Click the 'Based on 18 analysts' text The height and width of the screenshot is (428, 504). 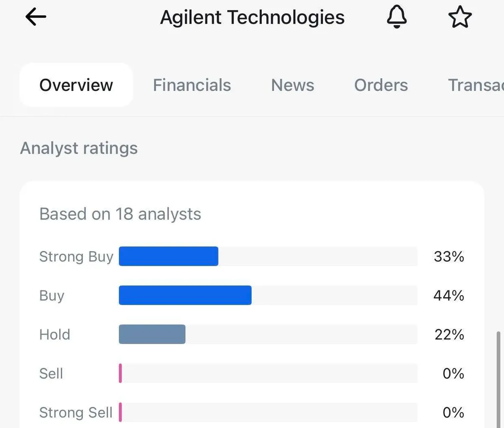[x=120, y=214]
